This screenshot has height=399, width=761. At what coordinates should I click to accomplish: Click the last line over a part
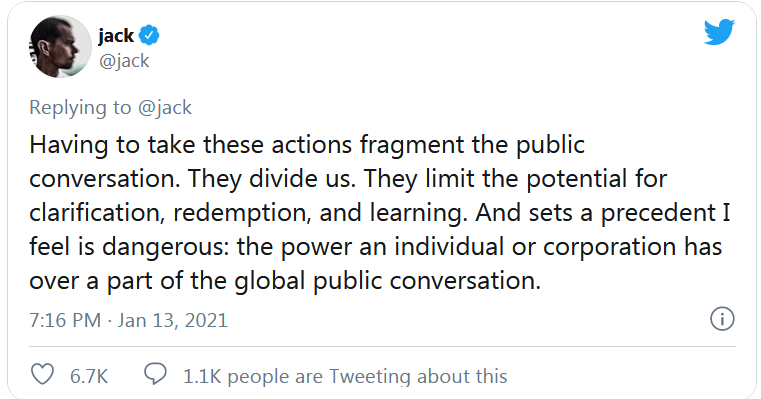coord(285,281)
